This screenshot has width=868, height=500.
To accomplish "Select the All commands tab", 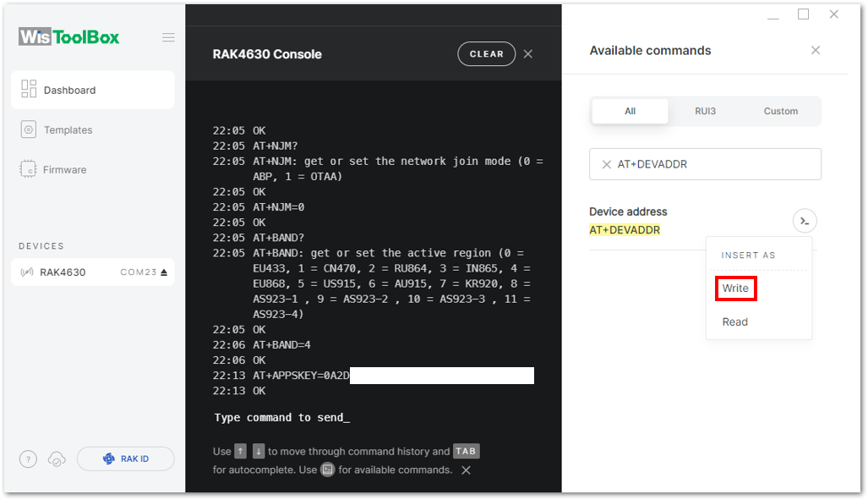I will point(630,111).
